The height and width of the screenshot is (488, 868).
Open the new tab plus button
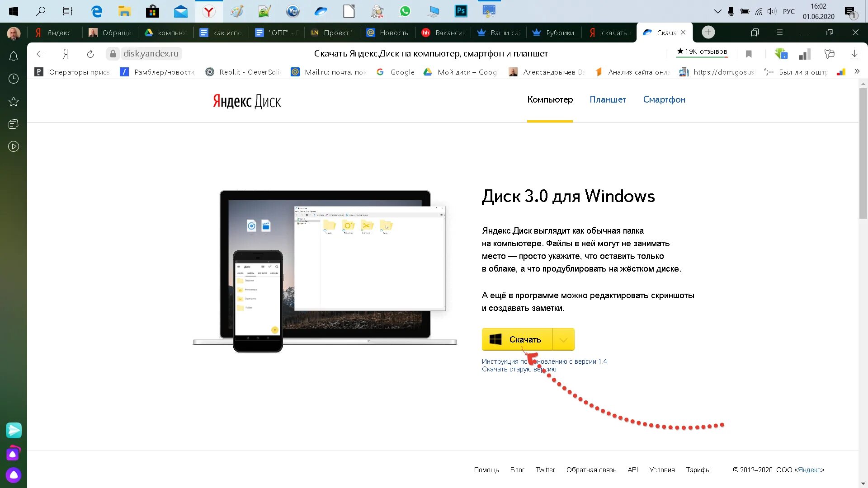708,32
